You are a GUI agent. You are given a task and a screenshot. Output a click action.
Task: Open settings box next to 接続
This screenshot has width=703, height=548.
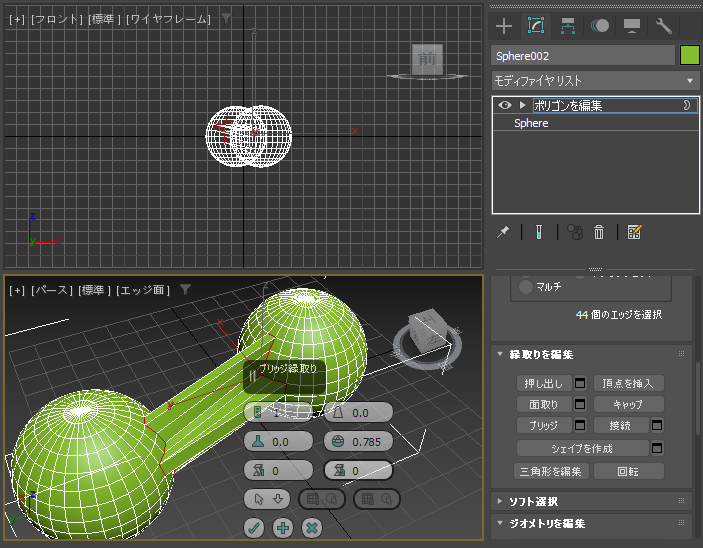(x=657, y=425)
